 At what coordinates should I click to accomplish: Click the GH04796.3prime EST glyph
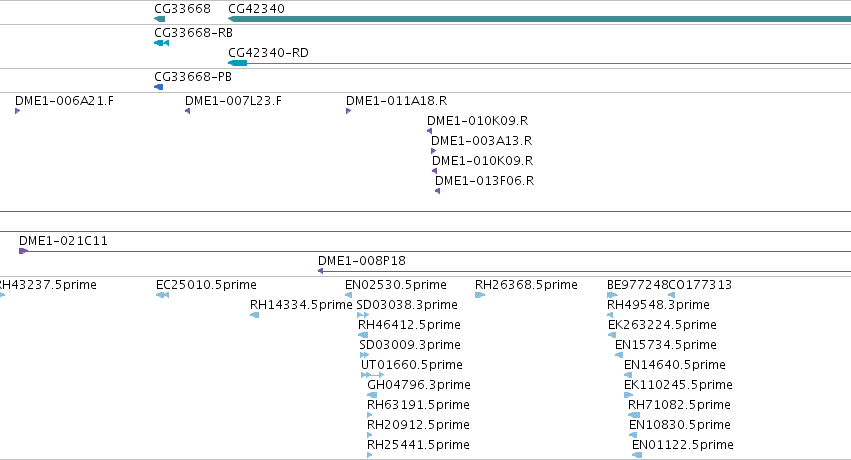(x=372, y=395)
